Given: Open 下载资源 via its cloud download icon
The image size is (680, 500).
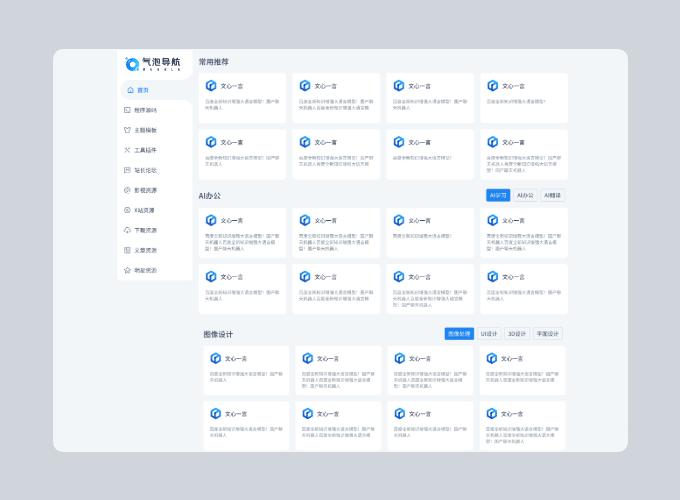Looking at the screenshot, I should click(x=127, y=230).
